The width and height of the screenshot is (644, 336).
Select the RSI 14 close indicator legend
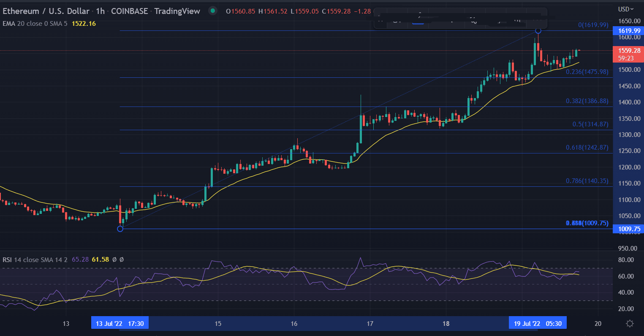click(x=35, y=260)
